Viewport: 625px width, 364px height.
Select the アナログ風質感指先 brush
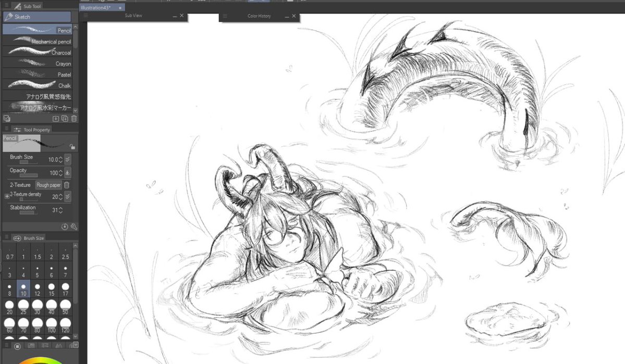tap(38, 96)
